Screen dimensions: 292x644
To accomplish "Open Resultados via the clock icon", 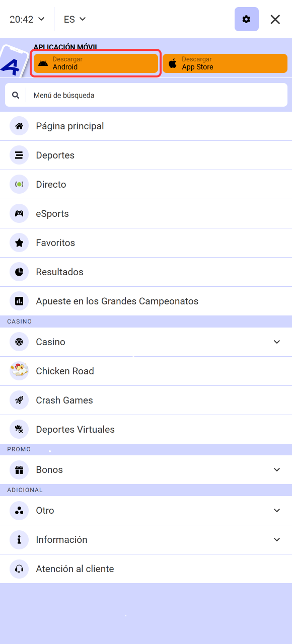I will pos(19,272).
